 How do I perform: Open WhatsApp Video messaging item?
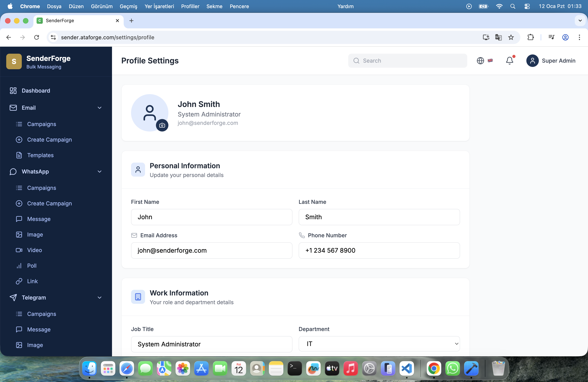34,250
